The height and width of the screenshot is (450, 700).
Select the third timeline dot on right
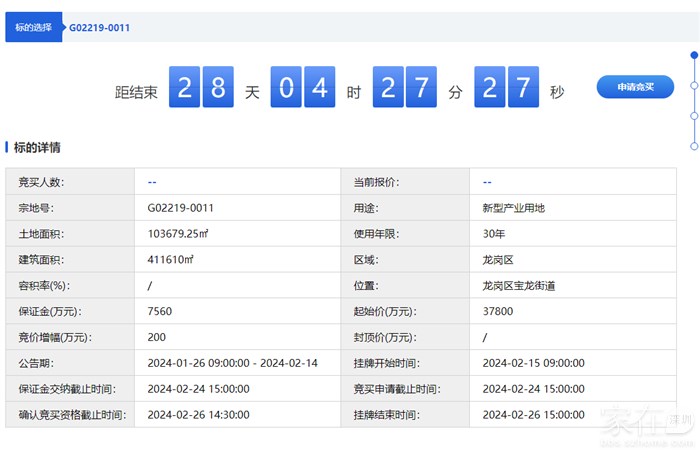click(694, 116)
